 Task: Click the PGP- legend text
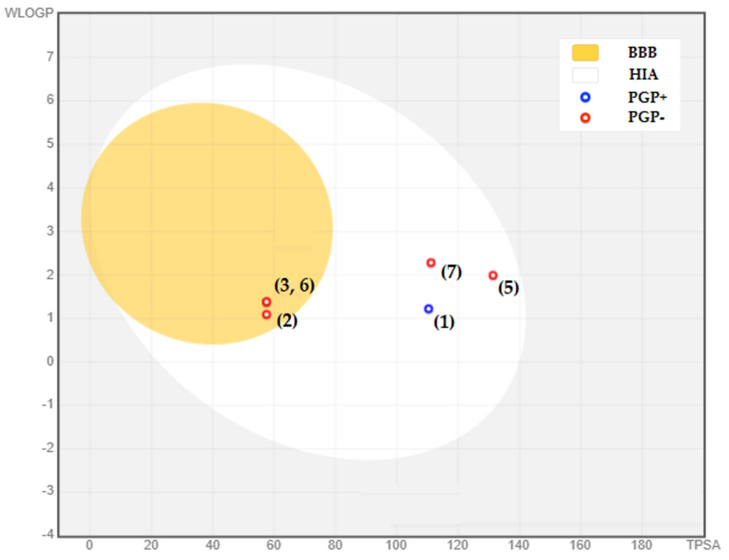[x=646, y=117]
